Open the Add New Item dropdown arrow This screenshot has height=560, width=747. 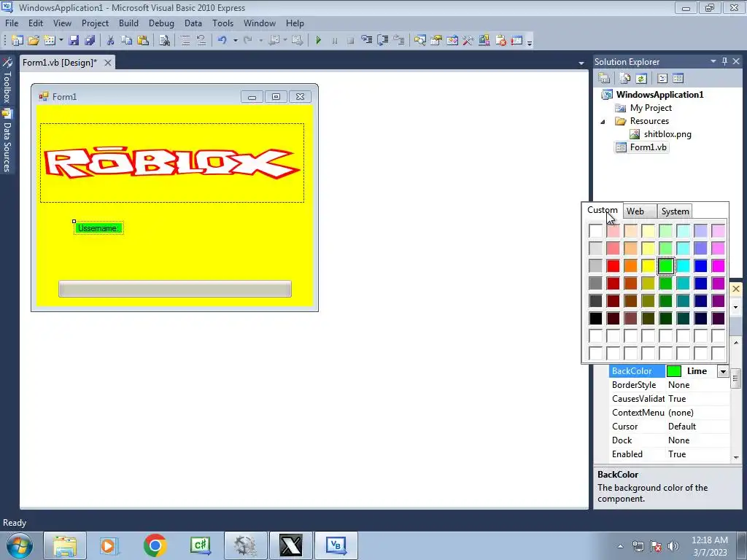click(61, 41)
